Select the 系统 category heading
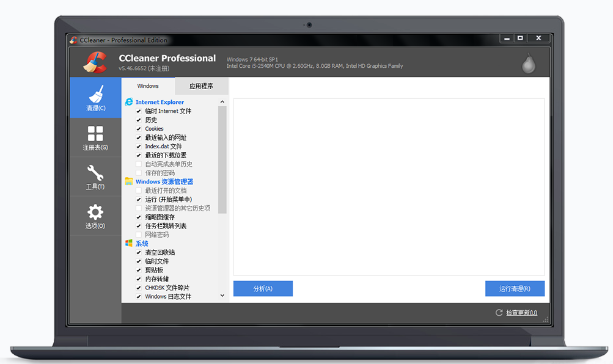The width and height of the screenshot is (613, 364). coord(142,243)
